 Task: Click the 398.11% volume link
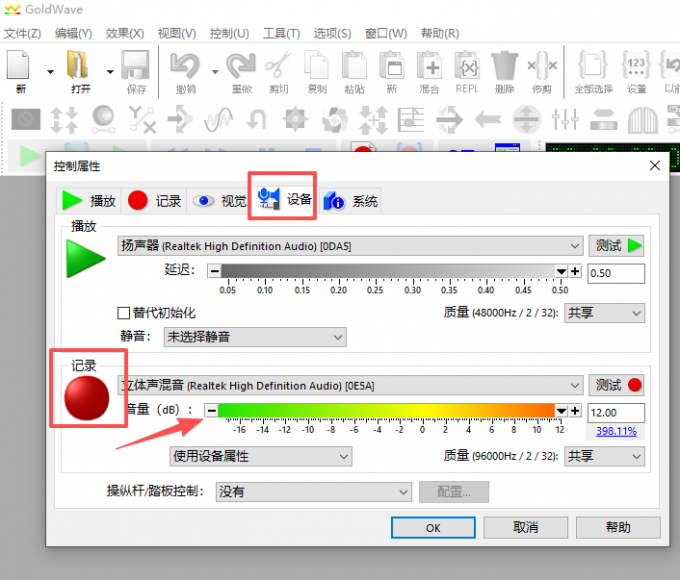point(616,431)
